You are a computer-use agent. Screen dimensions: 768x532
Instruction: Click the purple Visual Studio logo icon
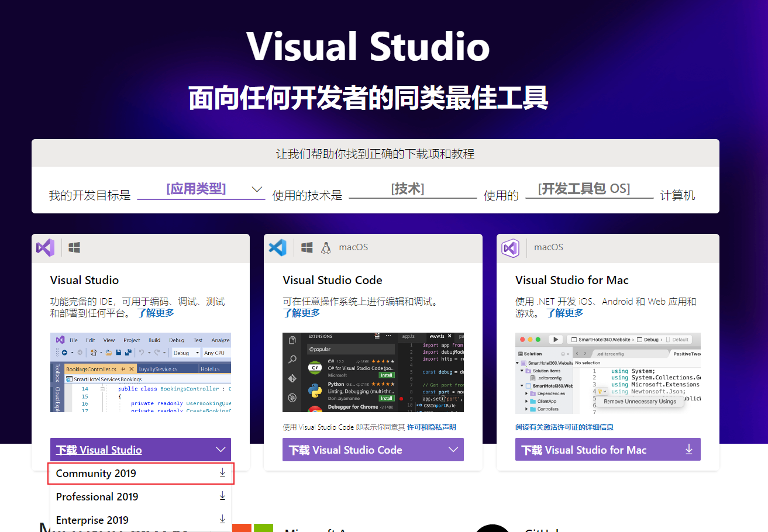[46, 248]
